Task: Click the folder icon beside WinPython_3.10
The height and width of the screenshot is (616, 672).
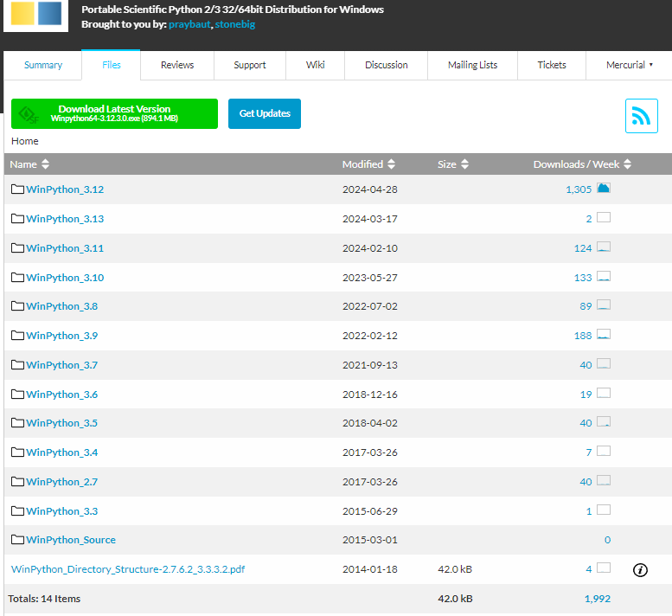Action: (x=17, y=278)
